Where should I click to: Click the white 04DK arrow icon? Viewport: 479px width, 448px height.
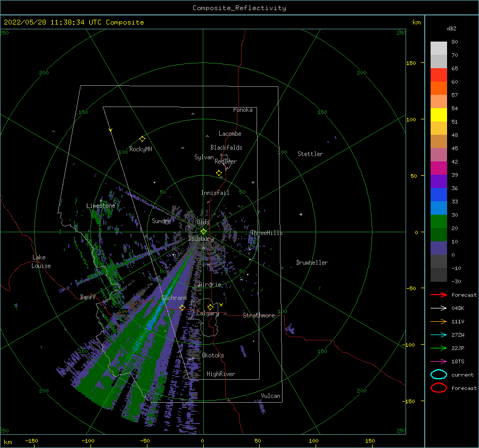click(439, 308)
